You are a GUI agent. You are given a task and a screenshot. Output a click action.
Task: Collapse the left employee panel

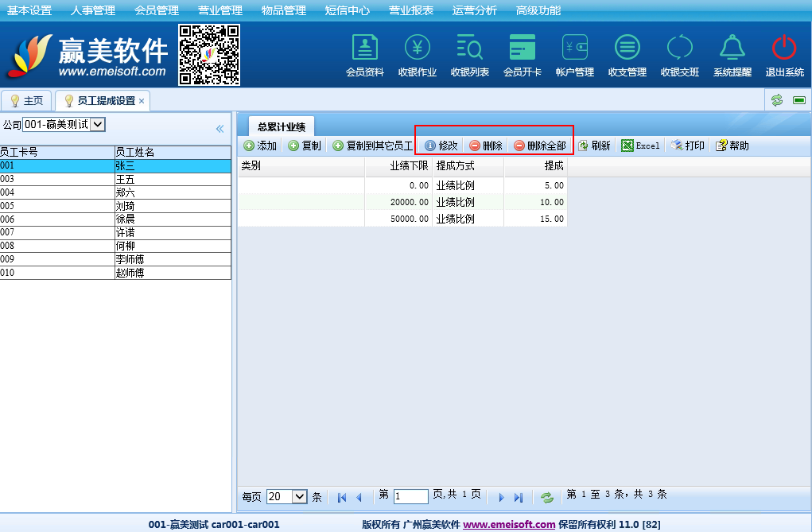pos(220,128)
